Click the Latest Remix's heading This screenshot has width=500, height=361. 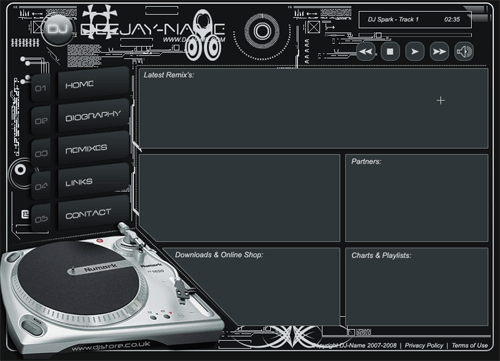point(169,75)
